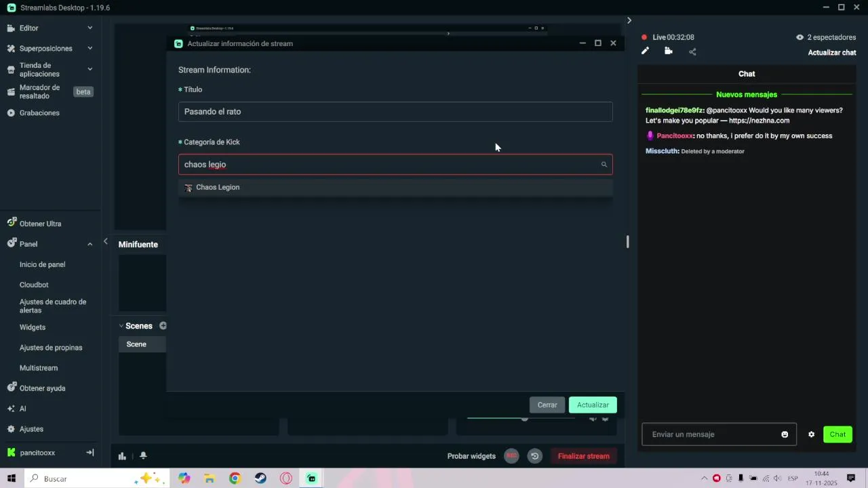This screenshot has height=488, width=868.
Task: Click the chat panel resize scrollbar handle
Action: point(627,242)
